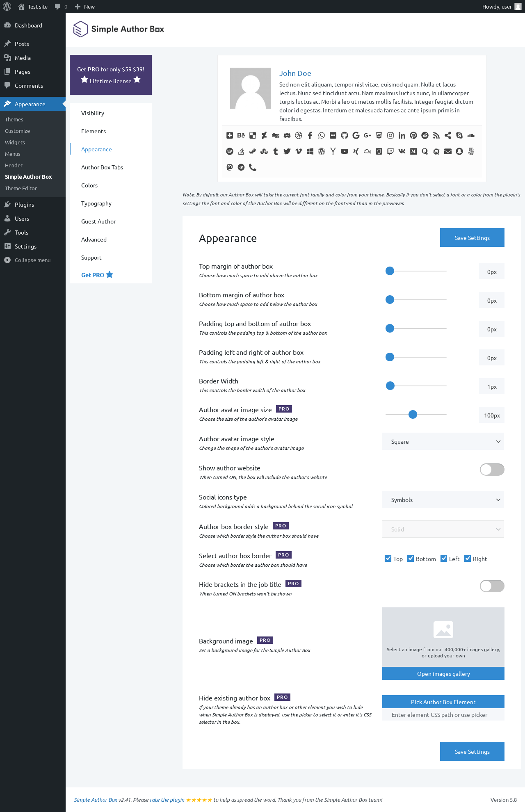This screenshot has height=812, width=525.
Task: Click the bottom Save Settings button
Action: [472, 752]
